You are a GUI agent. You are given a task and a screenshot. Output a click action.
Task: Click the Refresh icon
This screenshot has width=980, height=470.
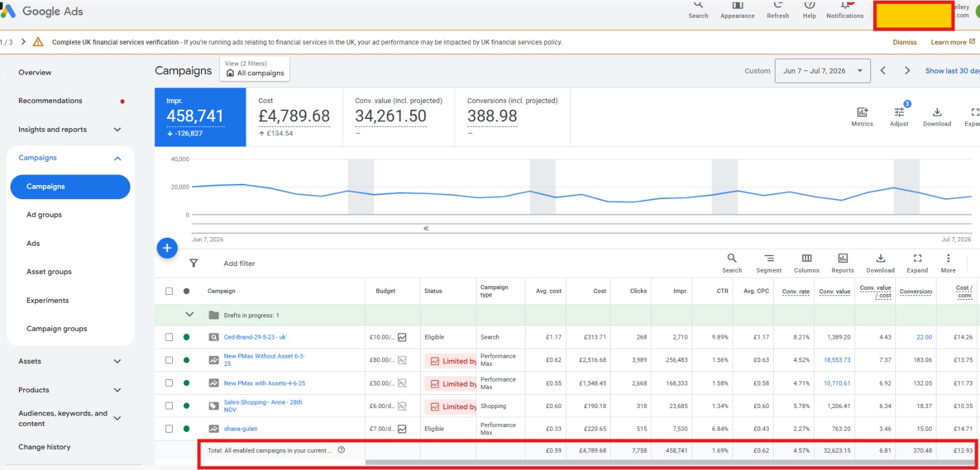[x=778, y=10]
